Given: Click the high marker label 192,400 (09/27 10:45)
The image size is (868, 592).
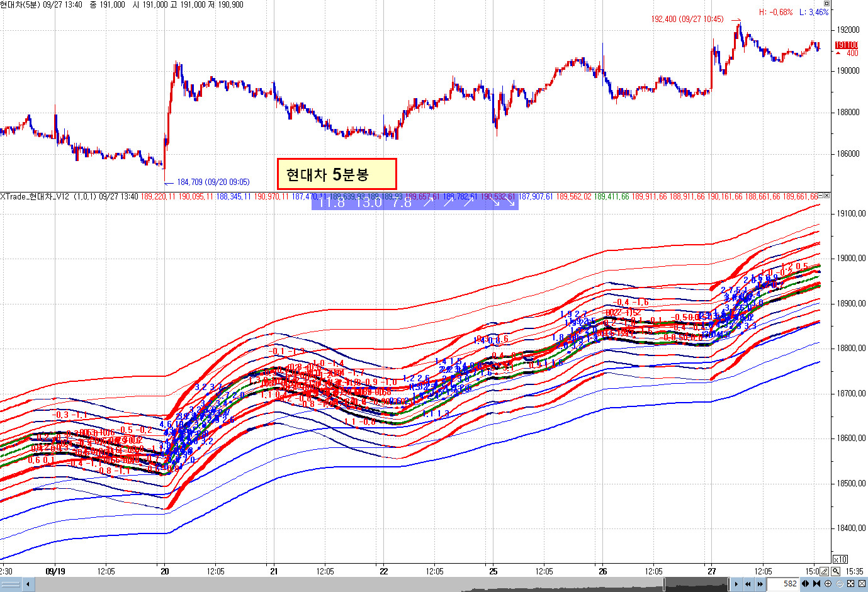Looking at the screenshot, I should click(x=687, y=19).
